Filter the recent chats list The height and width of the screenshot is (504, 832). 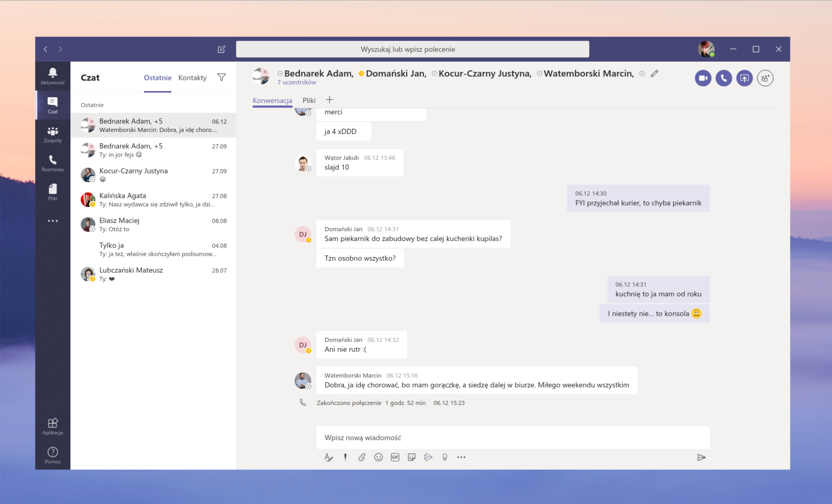click(x=222, y=77)
